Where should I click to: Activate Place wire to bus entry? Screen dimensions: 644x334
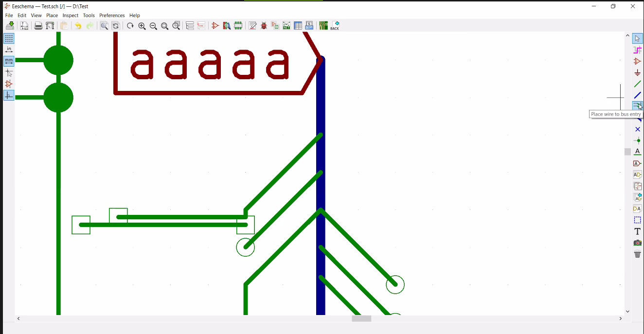pyautogui.click(x=638, y=106)
